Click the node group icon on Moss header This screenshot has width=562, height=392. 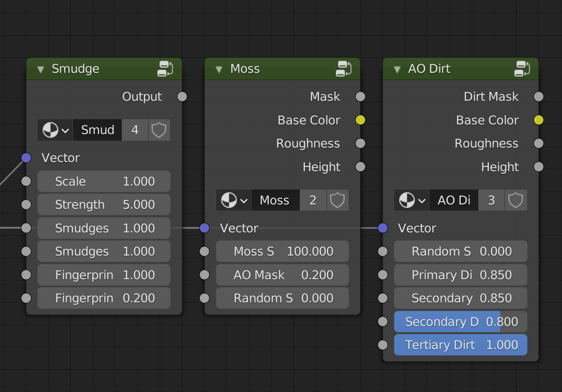point(343,68)
